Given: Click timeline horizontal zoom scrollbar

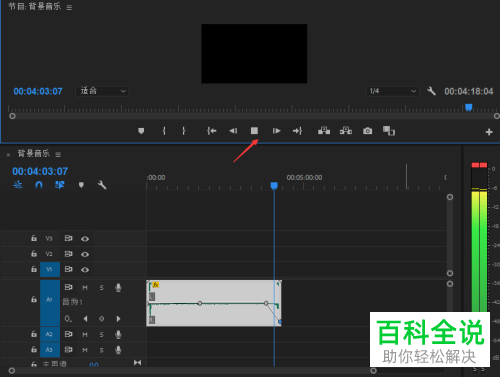Looking at the screenshot, I should point(193,370).
